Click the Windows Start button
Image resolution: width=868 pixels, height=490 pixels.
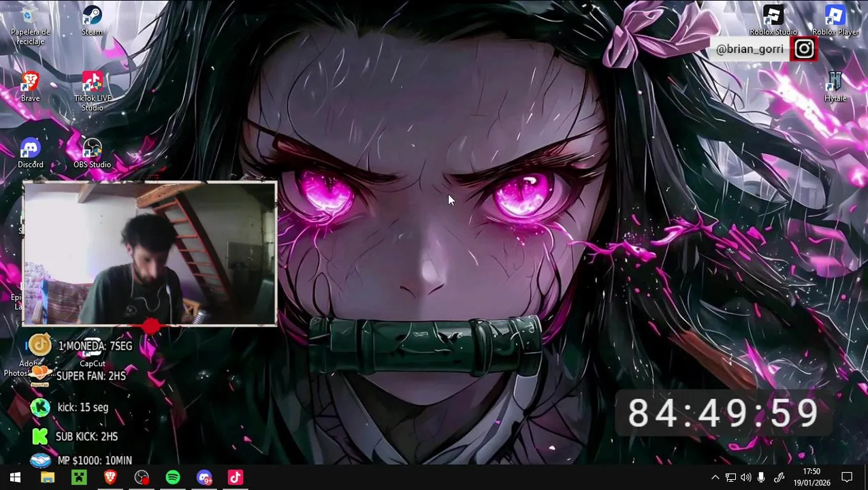click(15, 478)
